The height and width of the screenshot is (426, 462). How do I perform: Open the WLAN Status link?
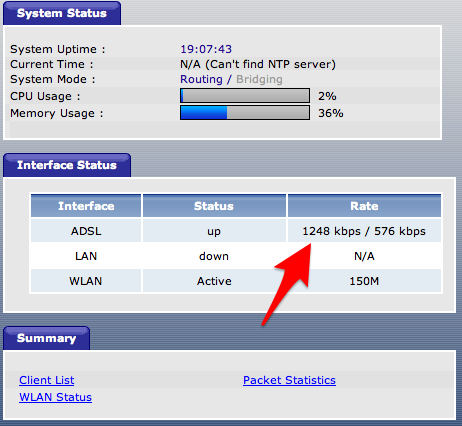point(55,397)
